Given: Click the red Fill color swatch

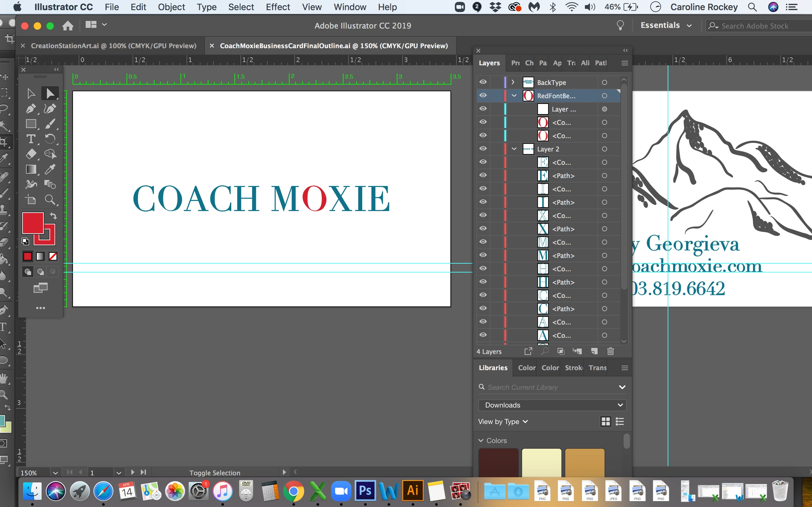Looking at the screenshot, I should [x=32, y=222].
